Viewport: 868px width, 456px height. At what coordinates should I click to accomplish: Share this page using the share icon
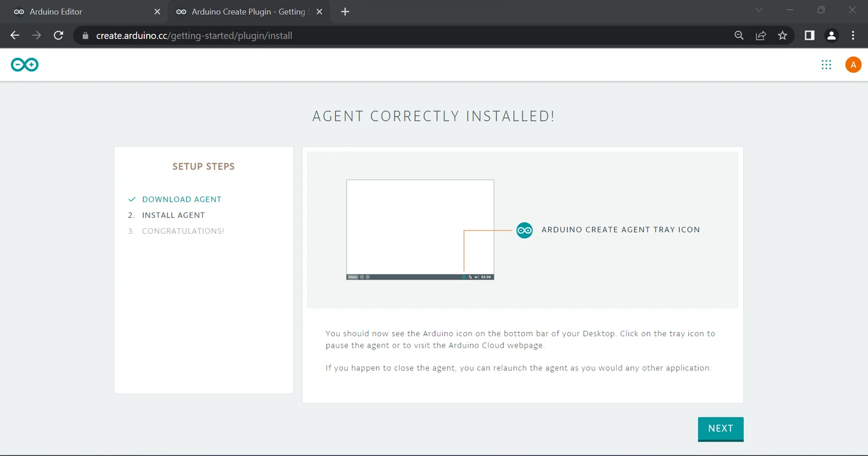761,35
